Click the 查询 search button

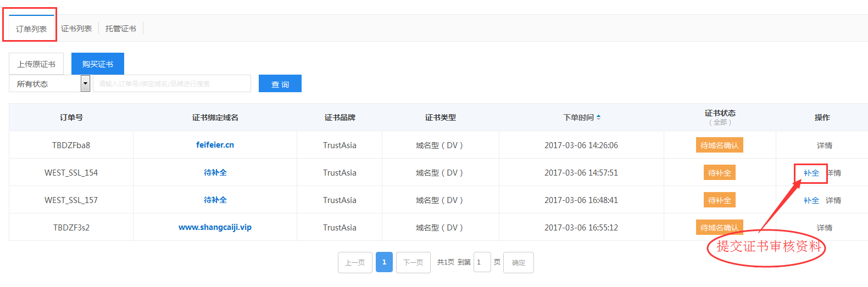pyautogui.click(x=280, y=84)
